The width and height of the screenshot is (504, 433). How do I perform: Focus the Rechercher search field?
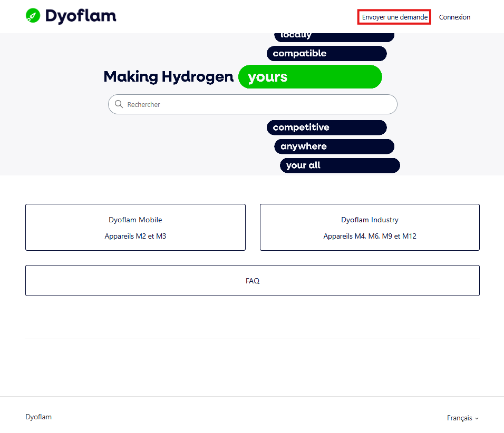tap(253, 104)
